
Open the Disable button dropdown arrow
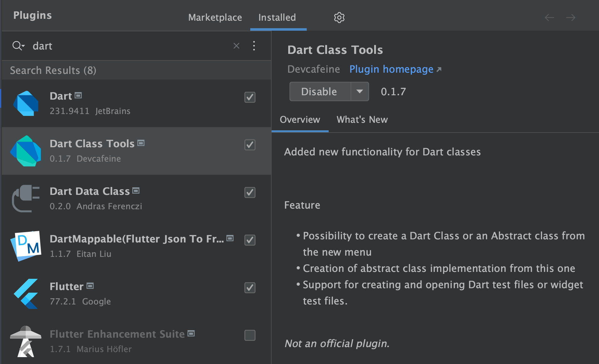360,91
